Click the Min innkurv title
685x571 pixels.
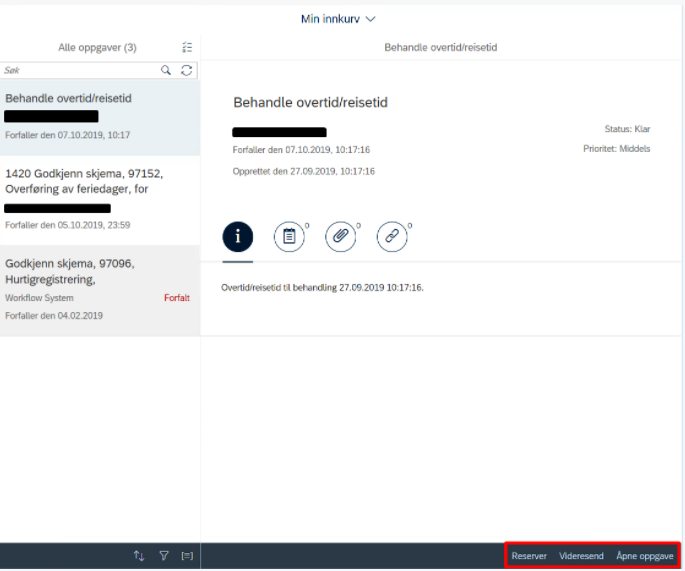(x=330, y=19)
